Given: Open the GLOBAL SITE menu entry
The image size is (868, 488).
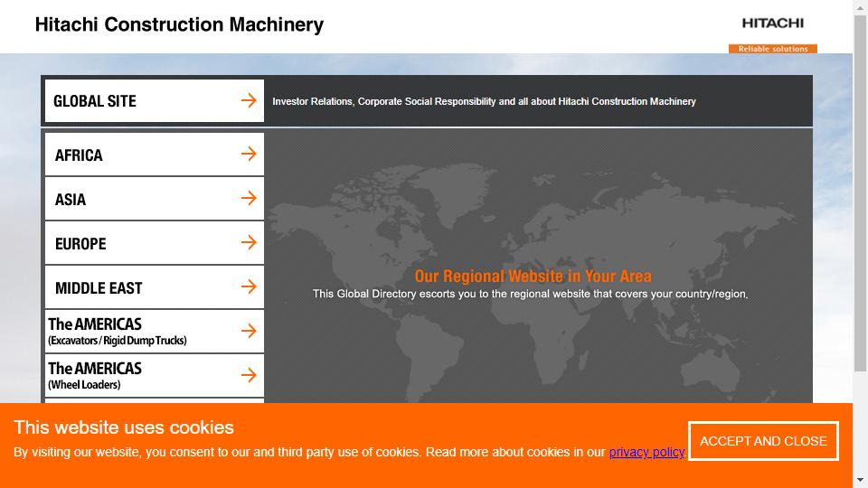Looking at the screenshot, I should click(95, 101).
